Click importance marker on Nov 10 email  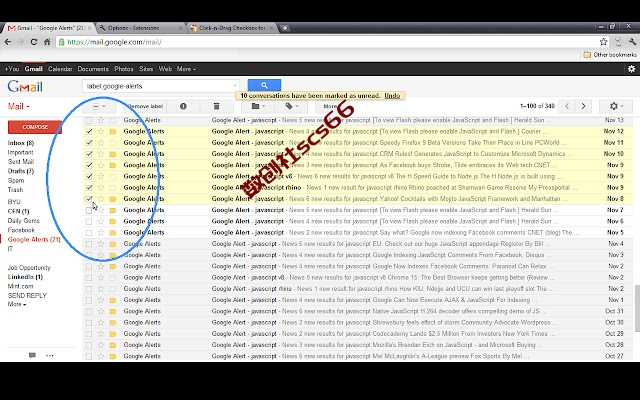point(113,154)
